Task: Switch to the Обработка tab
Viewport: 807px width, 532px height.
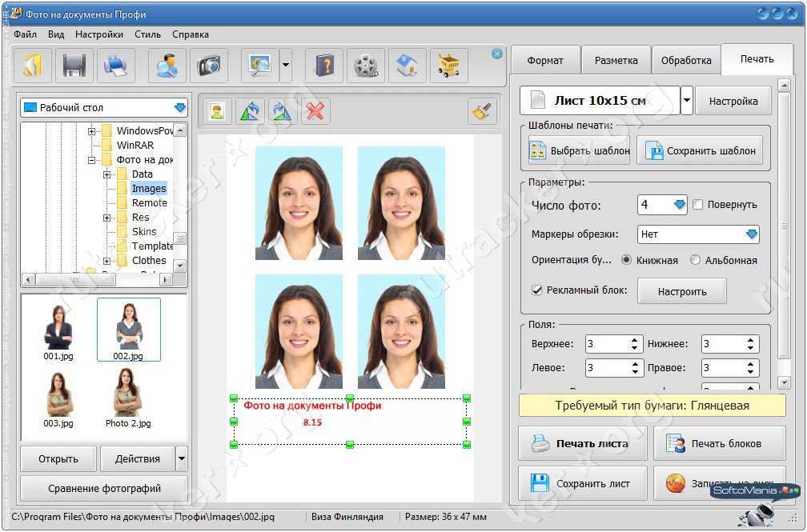Action: coord(686,60)
